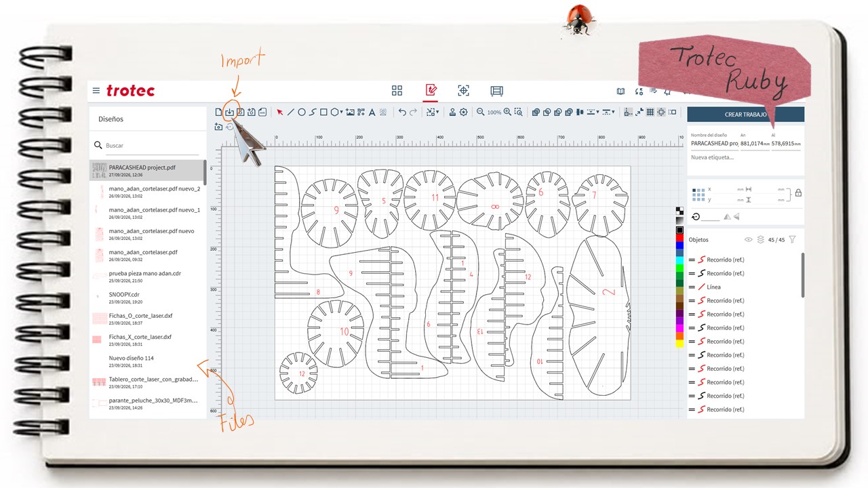Pick the red color swatch
This screenshot has height=488, width=868.
pos(679,238)
